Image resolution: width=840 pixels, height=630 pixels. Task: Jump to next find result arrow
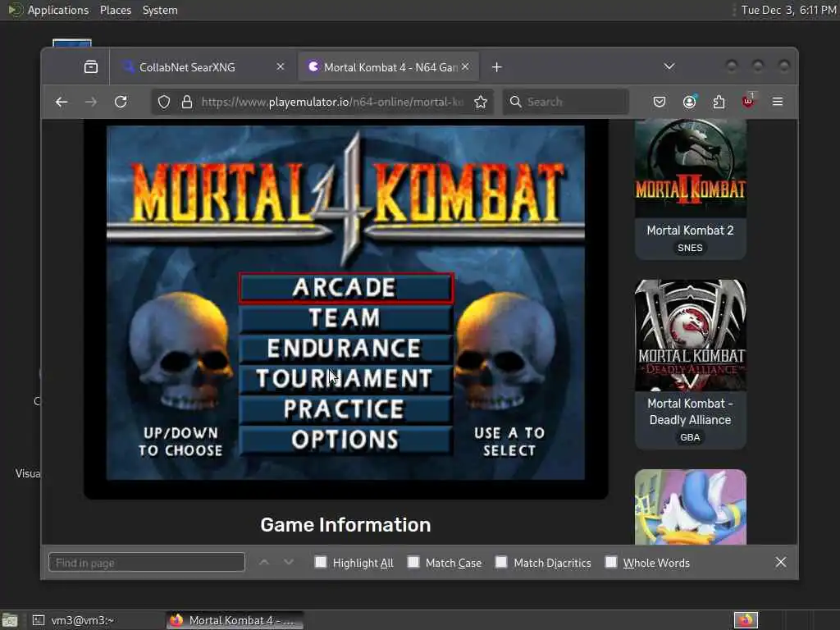click(x=289, y=563)
